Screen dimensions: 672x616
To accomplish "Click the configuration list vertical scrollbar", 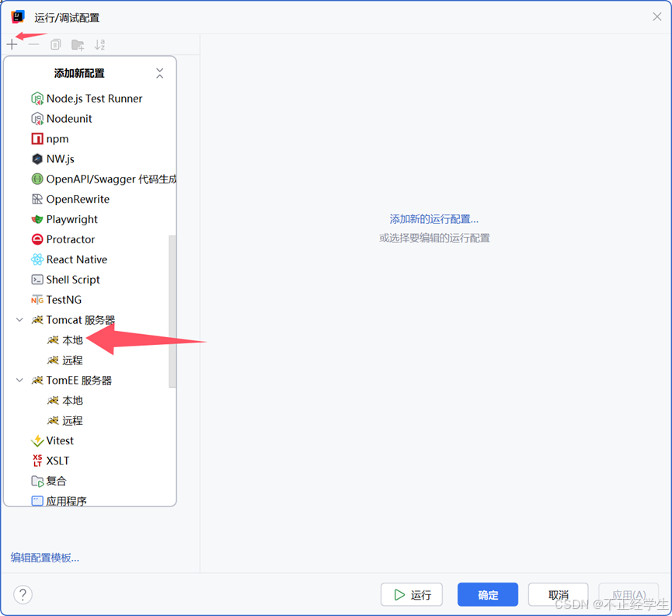I will (x=172, y=311).
